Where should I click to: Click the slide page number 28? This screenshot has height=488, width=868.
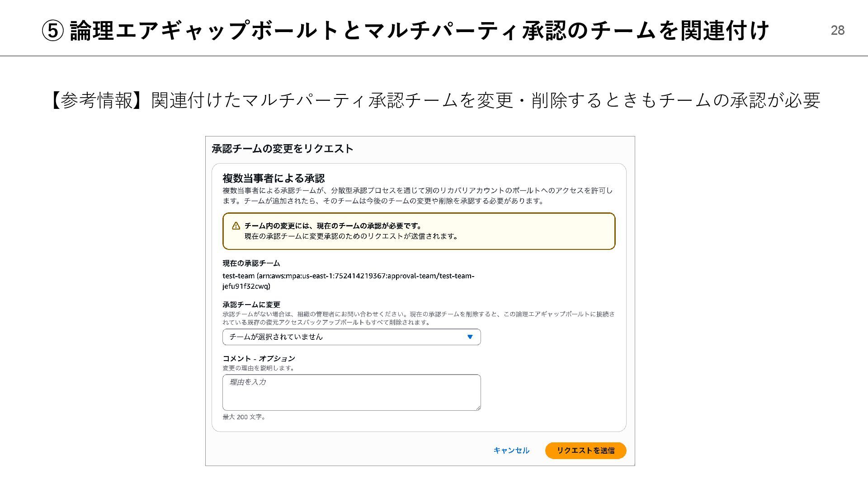(x=838, y=30)
